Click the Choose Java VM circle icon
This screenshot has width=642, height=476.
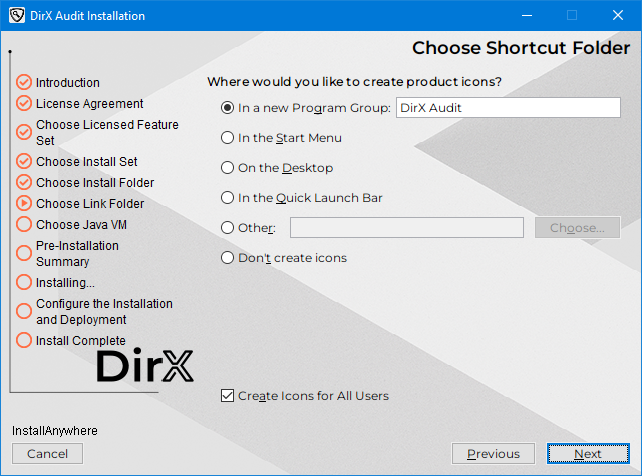click(24, 225)
